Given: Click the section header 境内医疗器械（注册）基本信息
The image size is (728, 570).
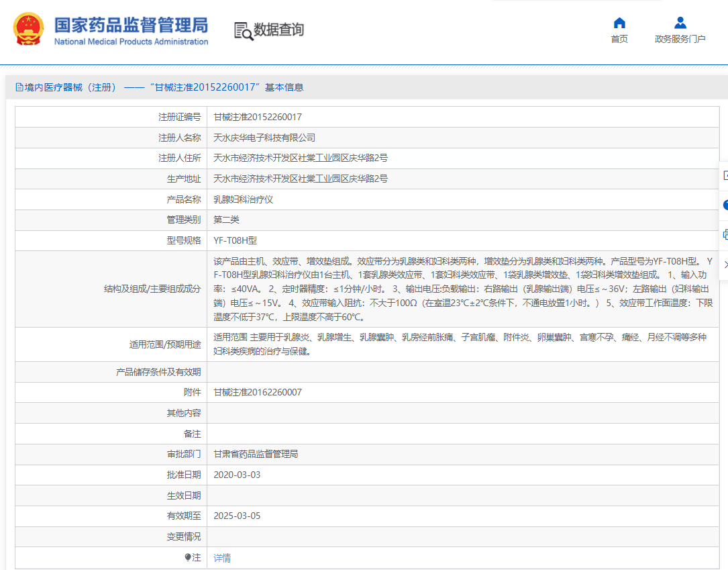Looking at the screenshot, I should pyautogui.click(x=159, y=87).
